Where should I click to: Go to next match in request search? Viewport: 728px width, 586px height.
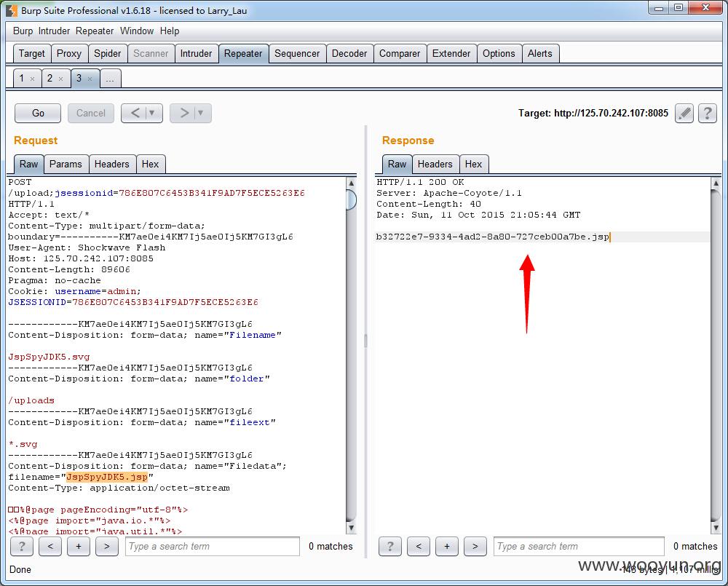click(107, 546)
